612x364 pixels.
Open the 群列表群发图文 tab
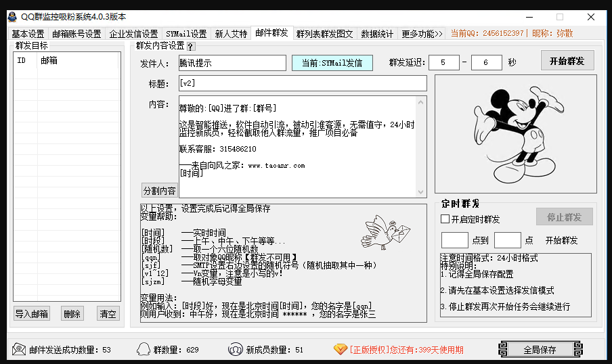(324, 34)
